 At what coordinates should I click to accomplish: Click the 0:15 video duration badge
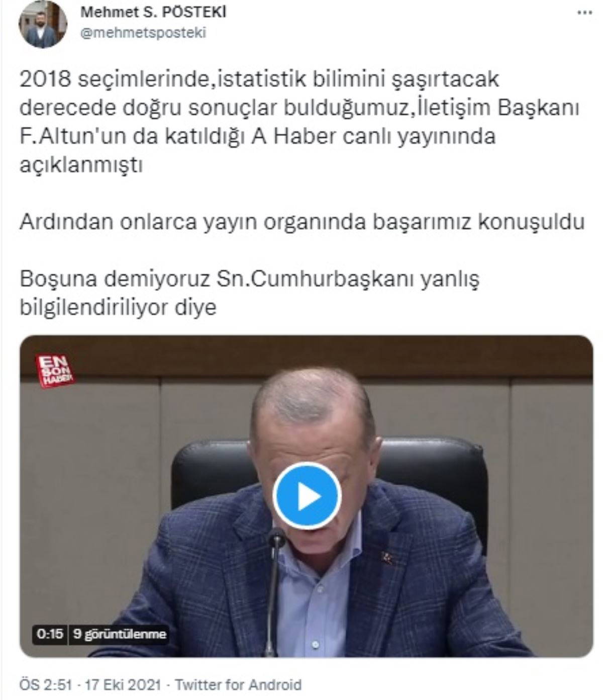(50, 634)
